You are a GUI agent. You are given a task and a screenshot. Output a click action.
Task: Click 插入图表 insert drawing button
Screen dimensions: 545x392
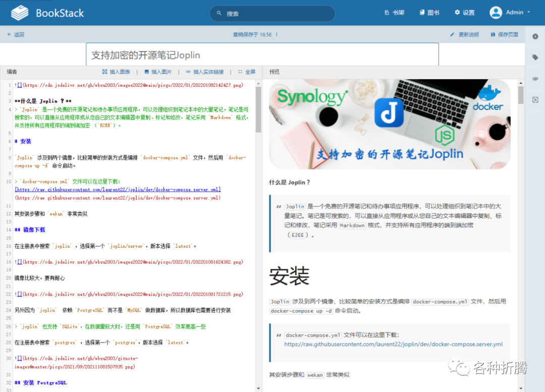116,72
